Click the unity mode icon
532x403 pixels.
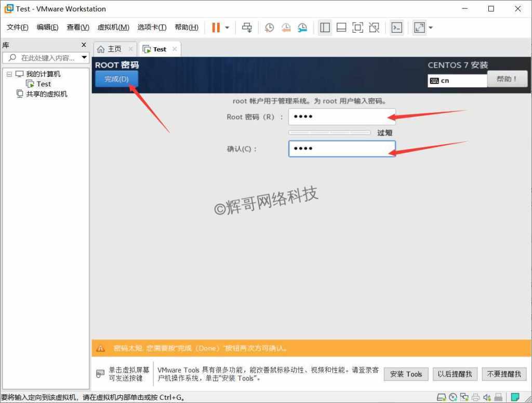tap(374, 28)
